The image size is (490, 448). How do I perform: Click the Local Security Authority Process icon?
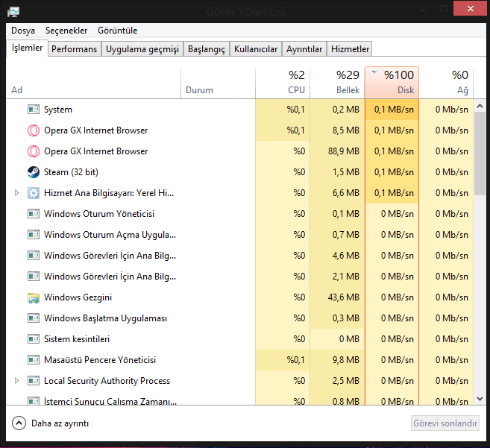click(x=34, y=381)
